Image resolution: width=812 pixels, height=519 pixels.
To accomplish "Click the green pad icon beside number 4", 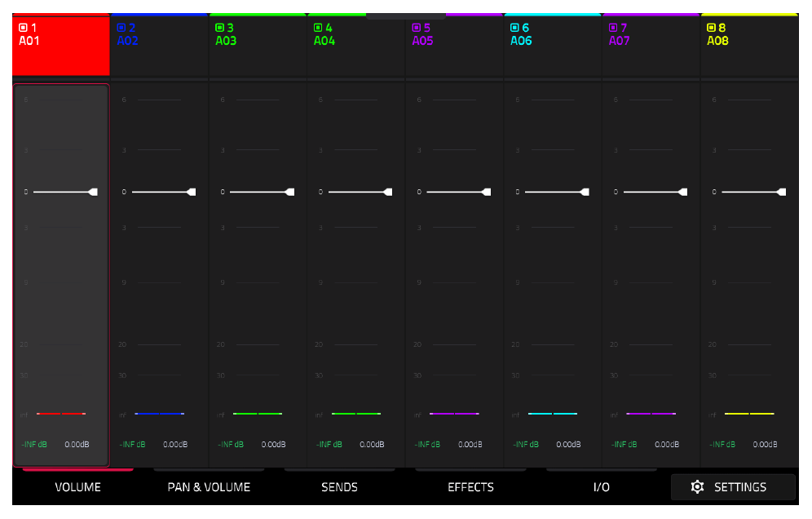I will pos(318,28).
